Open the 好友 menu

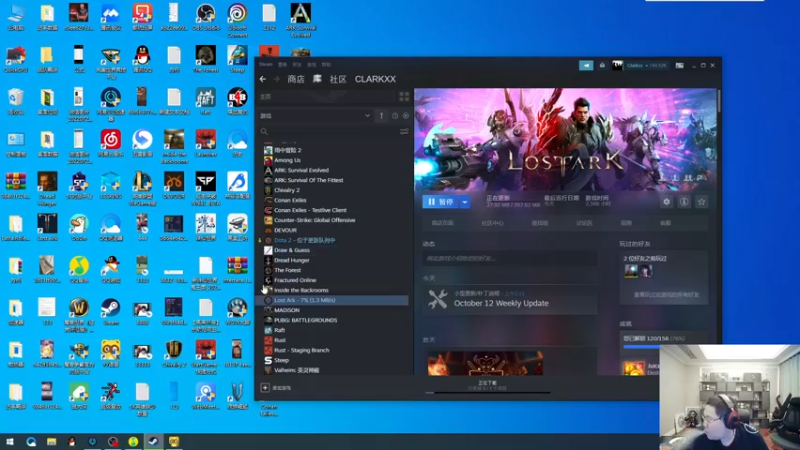(297, 65)
